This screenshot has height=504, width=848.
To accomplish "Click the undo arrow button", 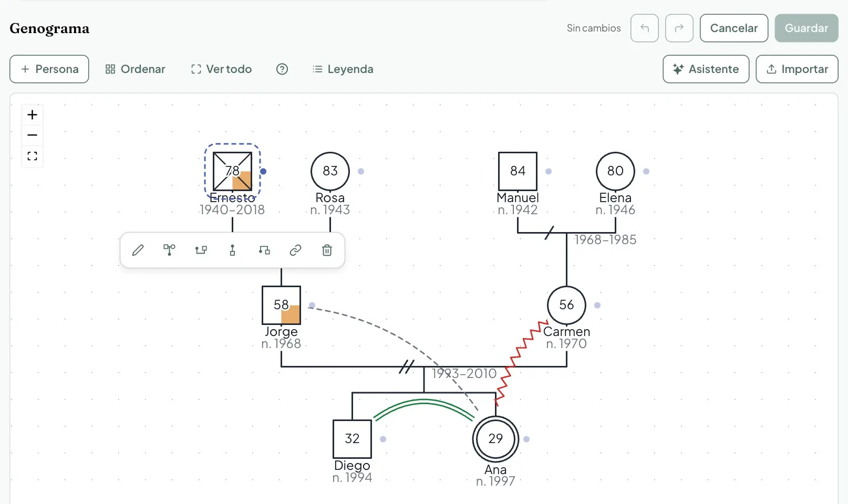I will pos(645,28).
